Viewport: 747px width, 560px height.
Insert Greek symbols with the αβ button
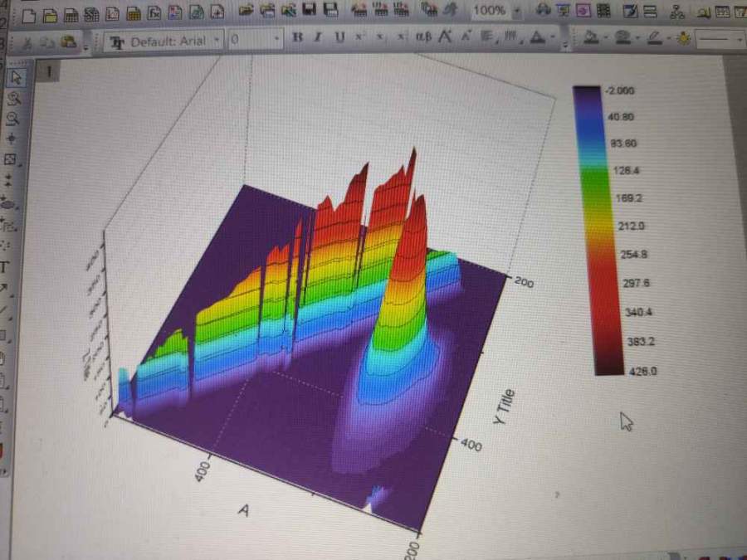click(422, 38)
